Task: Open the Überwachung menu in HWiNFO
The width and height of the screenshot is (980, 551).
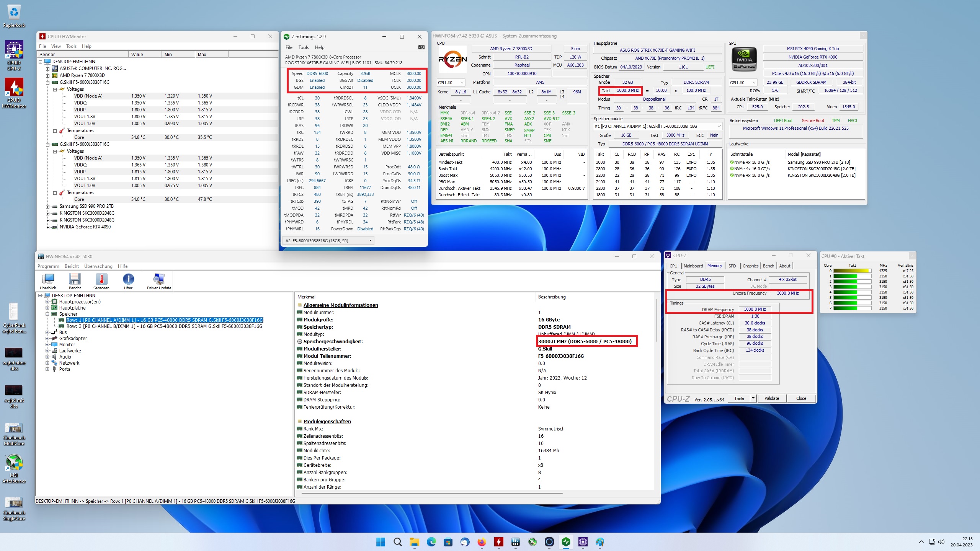Action: 98,266
